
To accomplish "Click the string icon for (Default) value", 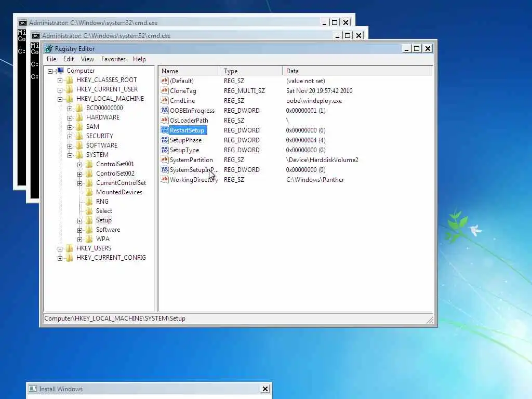I will (165, 81).
